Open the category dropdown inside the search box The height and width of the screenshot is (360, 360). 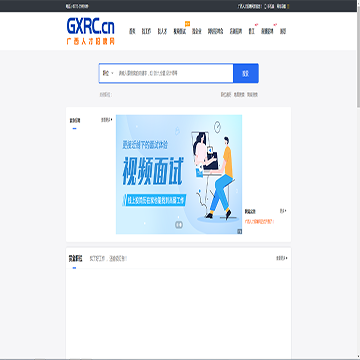click(108, 73)
